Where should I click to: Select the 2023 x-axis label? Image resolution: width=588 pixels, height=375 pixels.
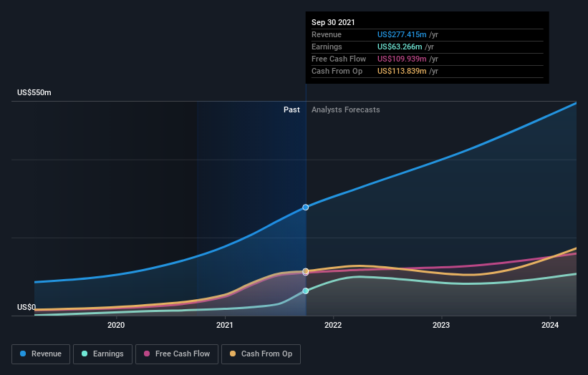[x=441, y=325]
